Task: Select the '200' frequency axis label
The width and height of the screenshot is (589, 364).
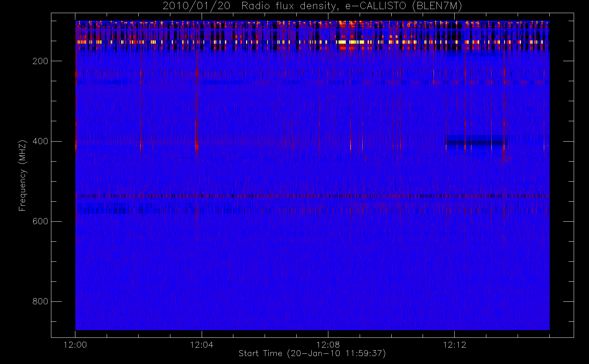Action: (x=40, y=61)
